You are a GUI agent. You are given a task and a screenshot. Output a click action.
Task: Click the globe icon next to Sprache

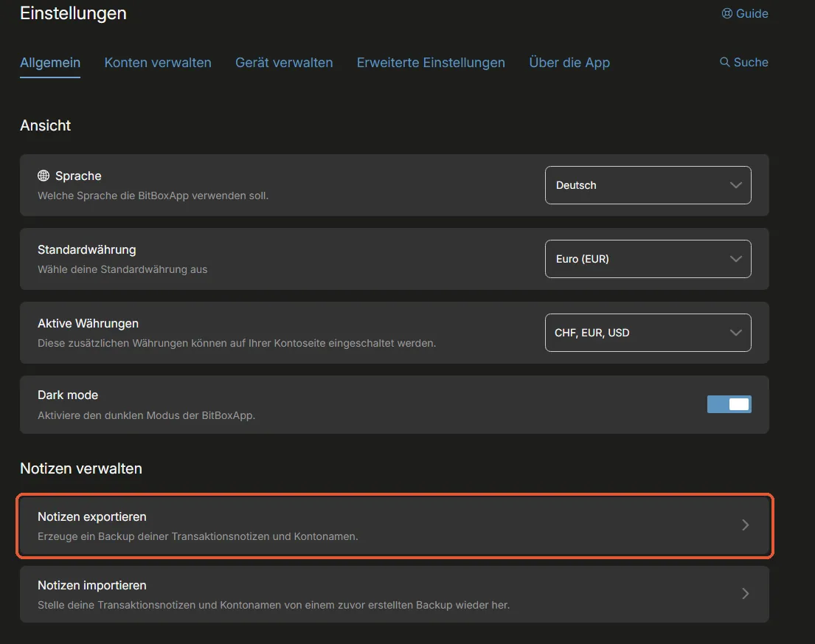(44, 176)
